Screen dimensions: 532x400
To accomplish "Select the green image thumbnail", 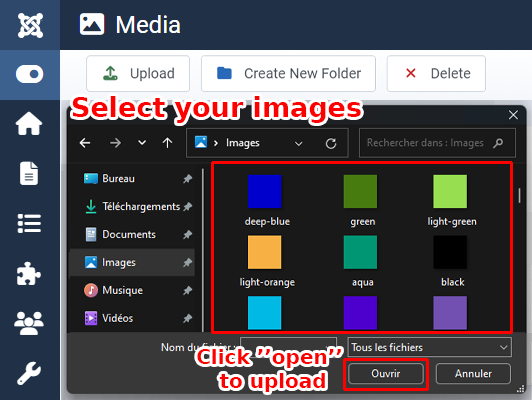I will pyautogui.click(x=360, y=191).
